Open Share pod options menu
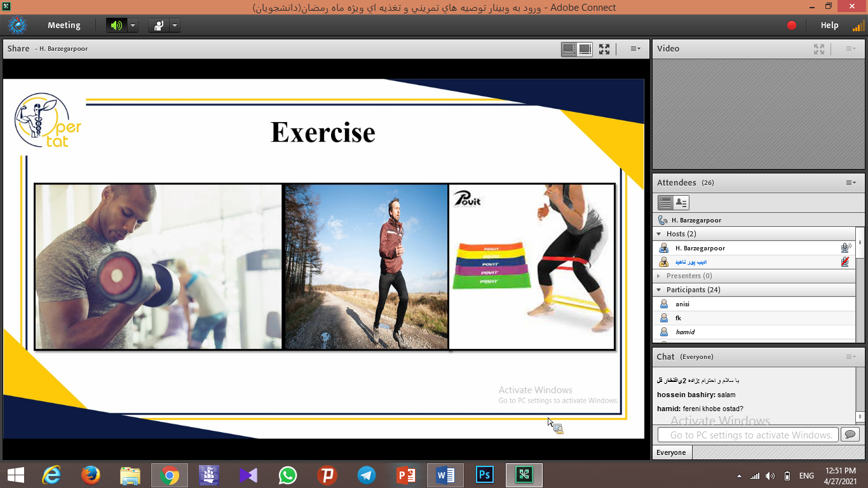This screenshot has height=488, width=868. tap(635, 49)
